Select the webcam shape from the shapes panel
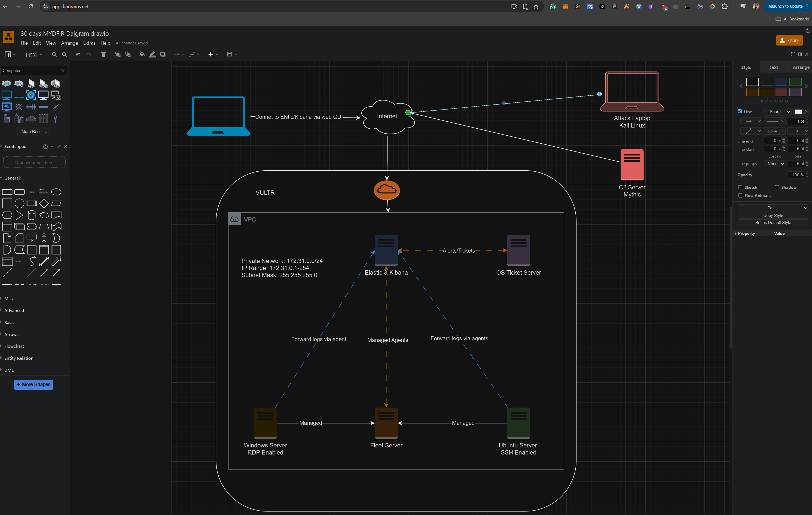 tap(31, 95)
